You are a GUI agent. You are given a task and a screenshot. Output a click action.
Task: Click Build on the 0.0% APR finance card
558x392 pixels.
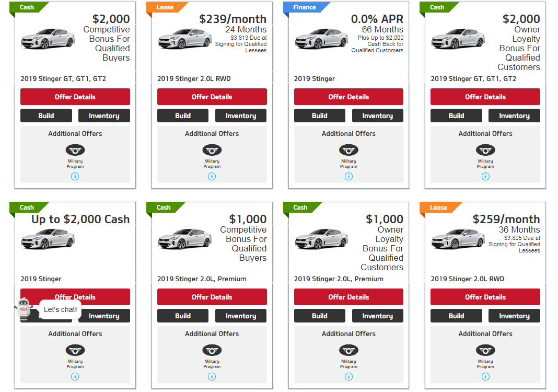click(x=320, y=116)
